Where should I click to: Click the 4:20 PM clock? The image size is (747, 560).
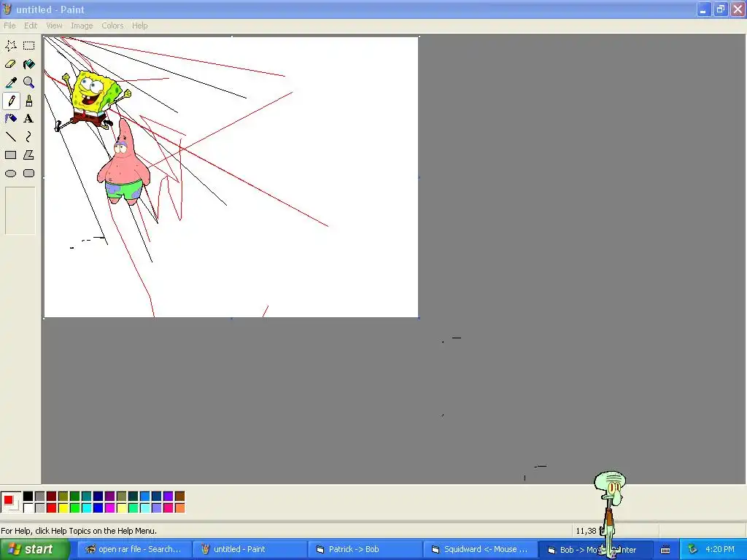coord(720,549)
